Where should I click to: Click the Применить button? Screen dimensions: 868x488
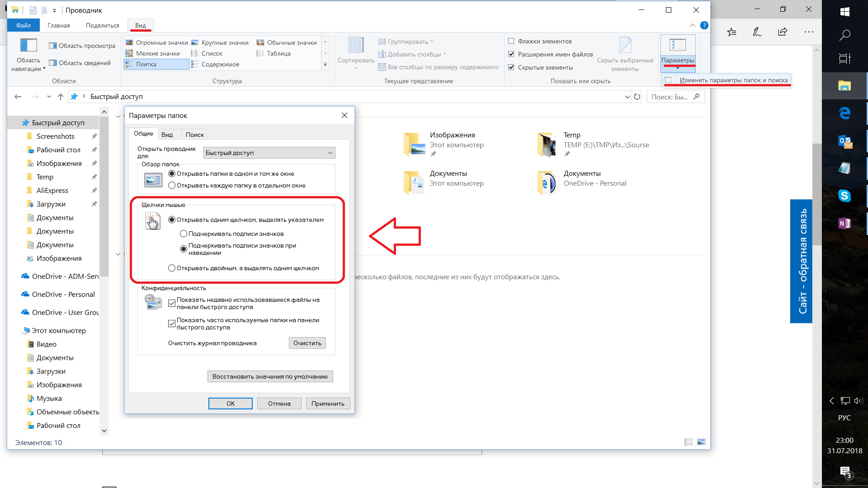click(x=328, y=404)
